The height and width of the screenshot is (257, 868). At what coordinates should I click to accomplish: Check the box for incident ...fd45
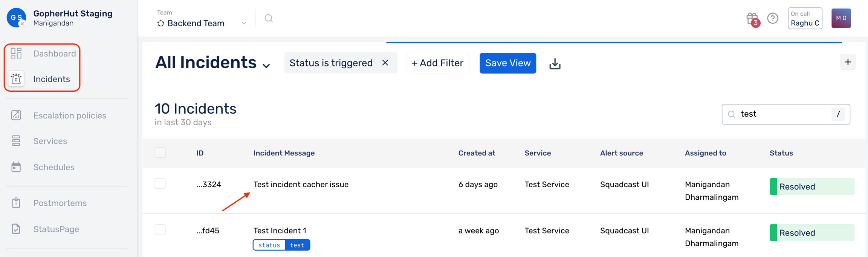160,230
